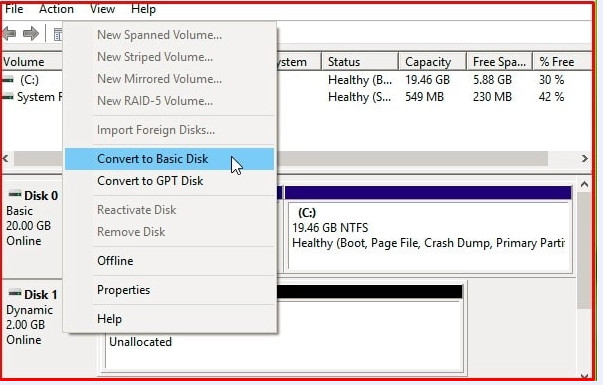Click Healthy (B... status cell
Image resolution: width=603 pixels, height=385 pixels.
pos(360,80)
